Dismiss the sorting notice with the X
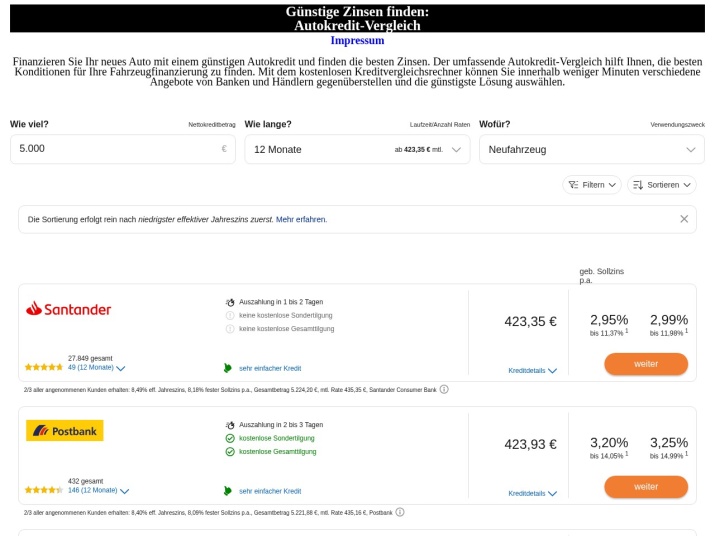Image resolution: width=715 pixels, height=536 pixels. point(684,219)
